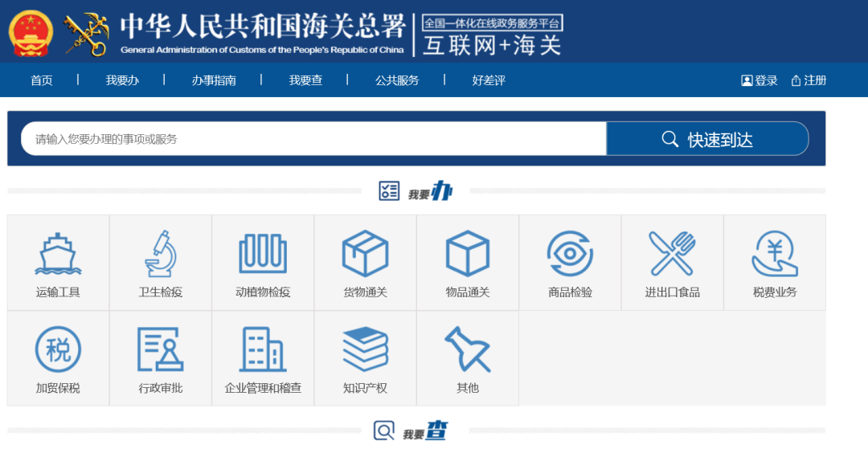Click the 注册 share-style icon
The width and height of the screenshot is (868, 449).
[x=796, y=81]
